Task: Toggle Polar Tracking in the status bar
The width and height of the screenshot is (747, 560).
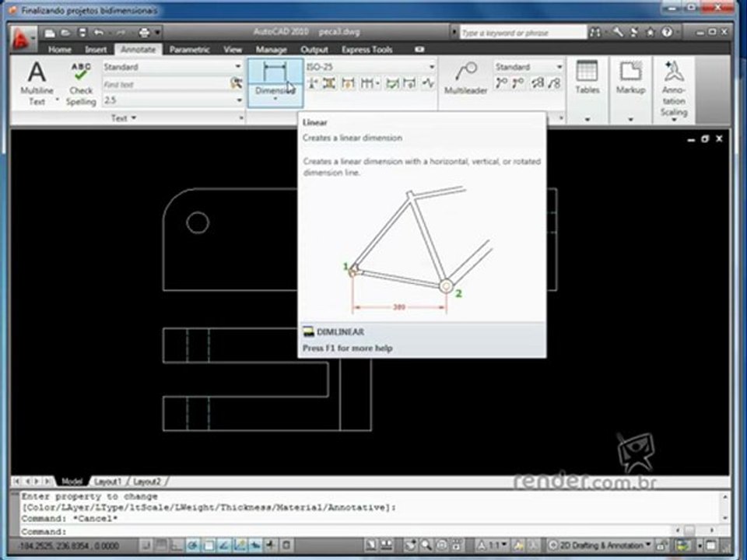Action: (x=192, y=545)
